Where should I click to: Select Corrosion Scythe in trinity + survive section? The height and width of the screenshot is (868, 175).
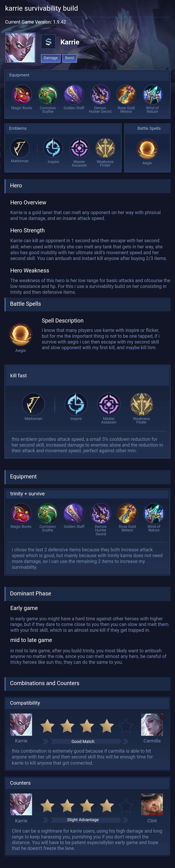[48, 513]
